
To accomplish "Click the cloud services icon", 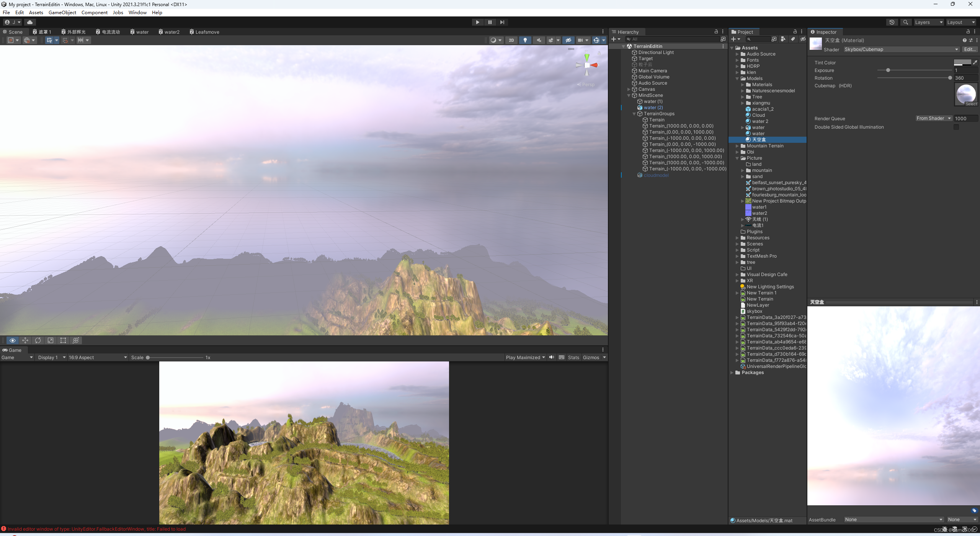I will click(x=30, y=22).
